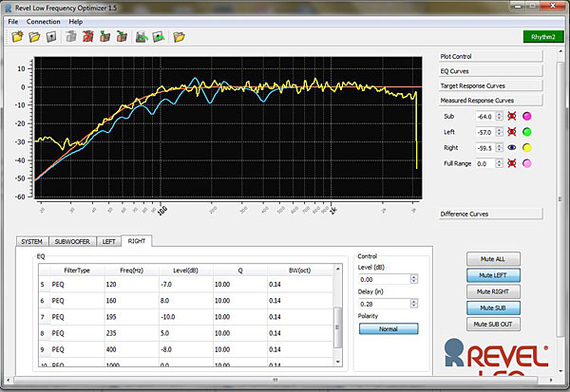This screenshot has width=570, height=392.
Task: Click the Normal polarity button
Action: click(388, 328)
